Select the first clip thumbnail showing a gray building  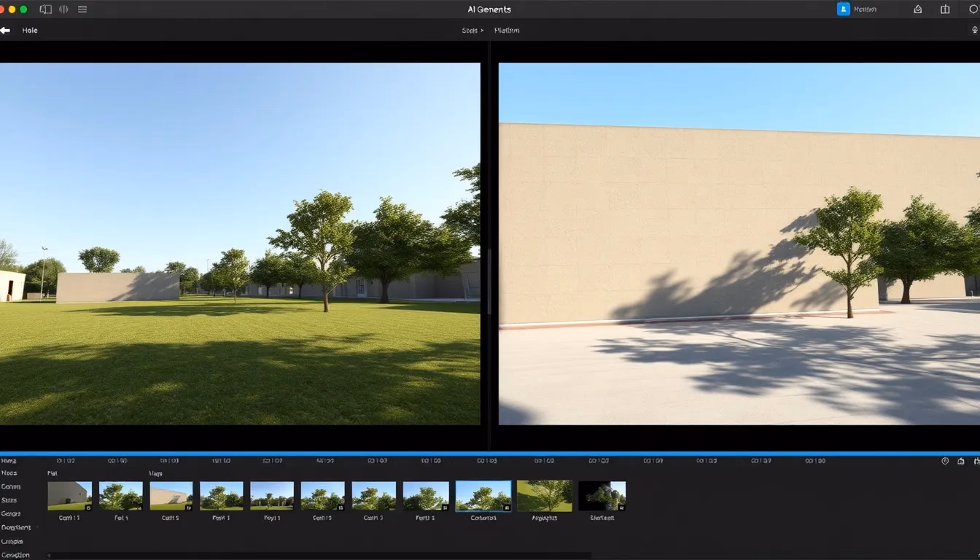tap(70, 496)
